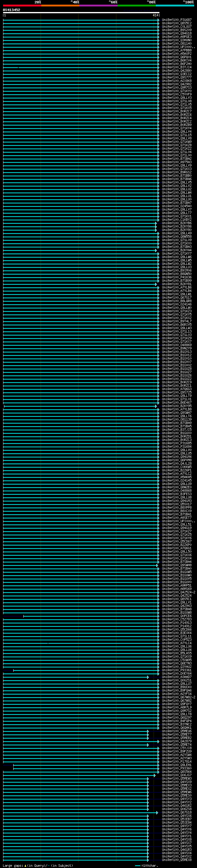The width and height of the screenshot is (197, 868).
Task: Select hit UniRef100_A9SET7
Action: 176,518
